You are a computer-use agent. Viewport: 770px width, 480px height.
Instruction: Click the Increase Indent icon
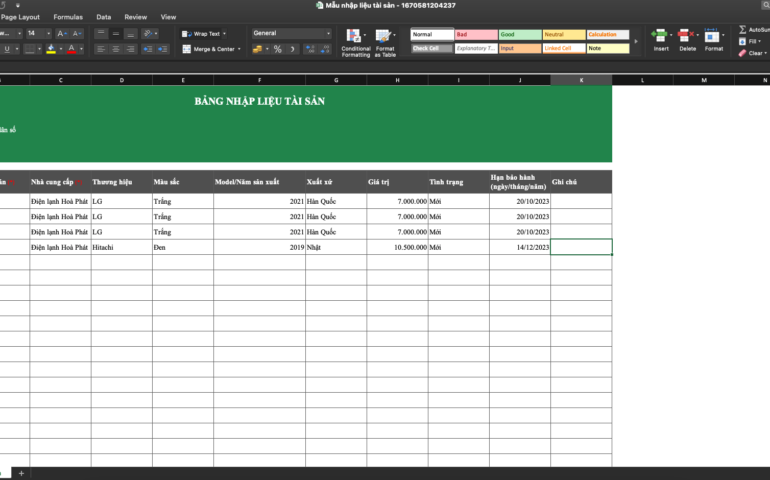point(160,49)
